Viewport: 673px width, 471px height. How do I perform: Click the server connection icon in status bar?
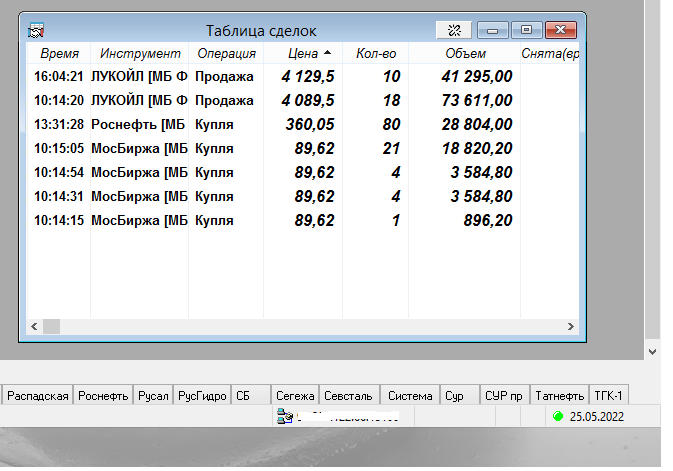point(285,416)
